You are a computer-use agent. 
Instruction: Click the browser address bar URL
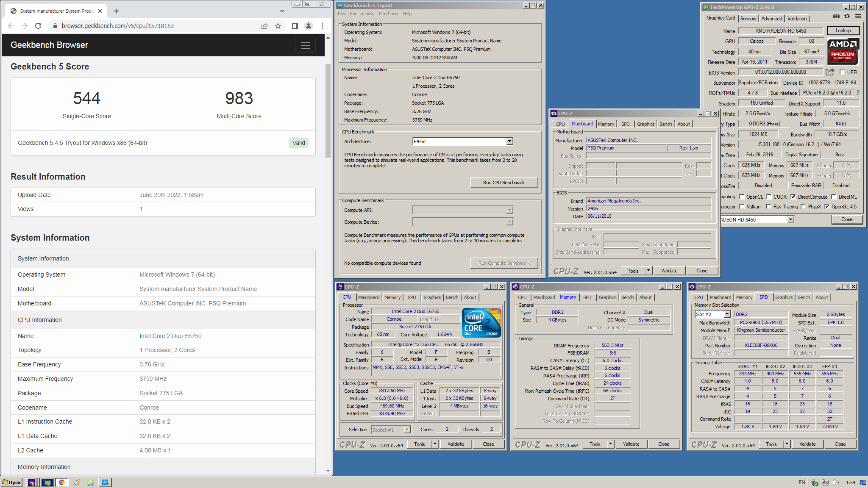pyautogui.click(x=118, y=26)
